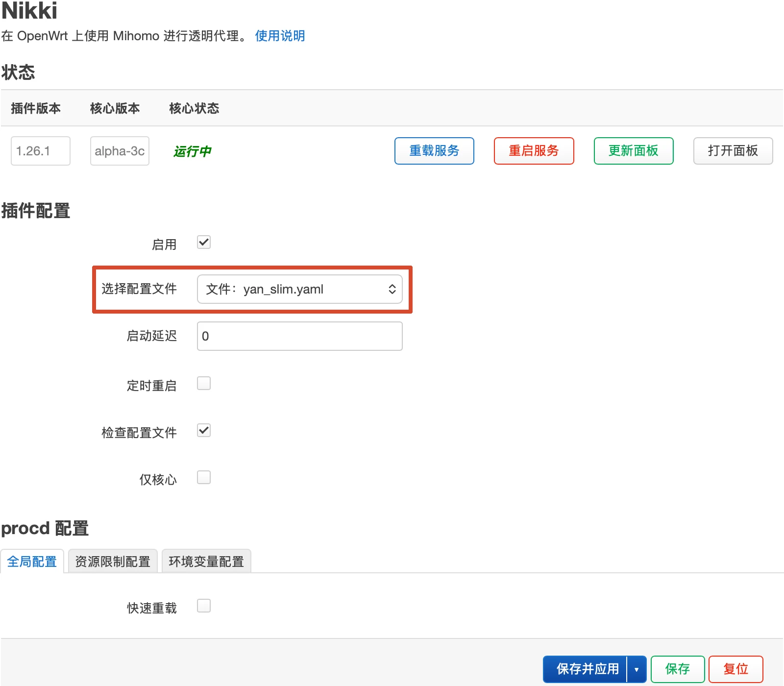This screenshot has width=784, height=686.
Task: Click the 运行中 running status text
Action: (193, 151)
